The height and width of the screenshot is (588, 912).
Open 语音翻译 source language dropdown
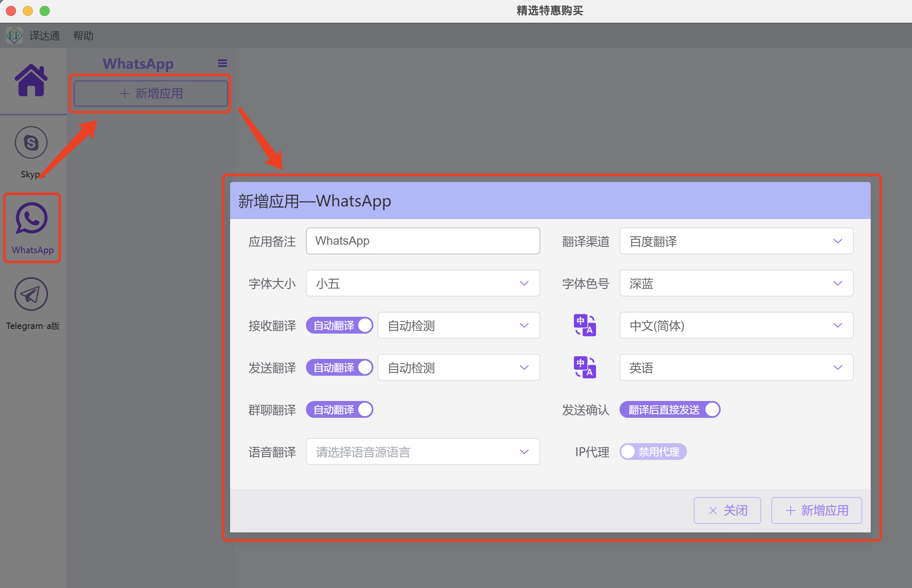[x=422, y=452]
